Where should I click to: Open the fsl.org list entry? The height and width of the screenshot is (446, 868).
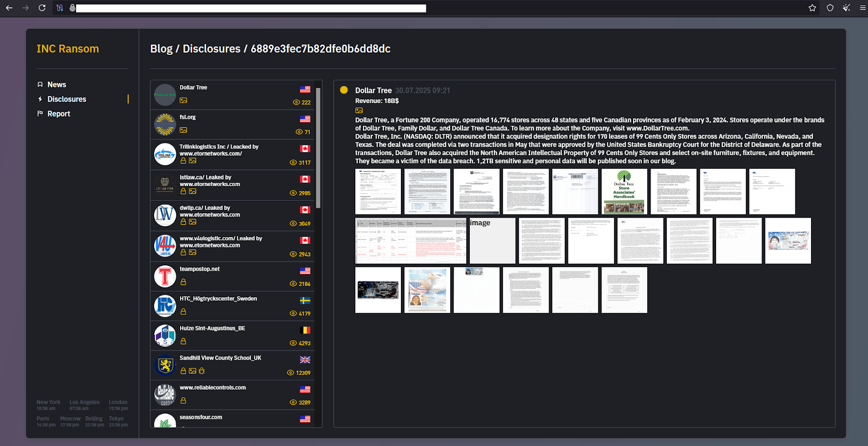pyautogui.click(x=232, y=125)
